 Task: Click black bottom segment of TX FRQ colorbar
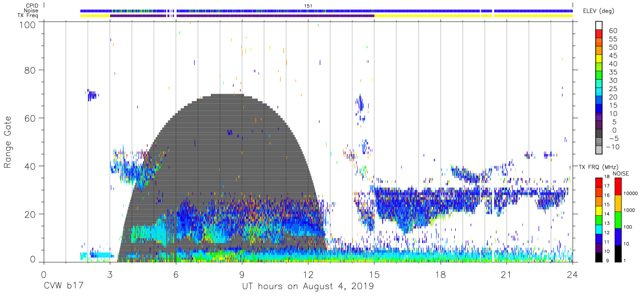[598, 257]
